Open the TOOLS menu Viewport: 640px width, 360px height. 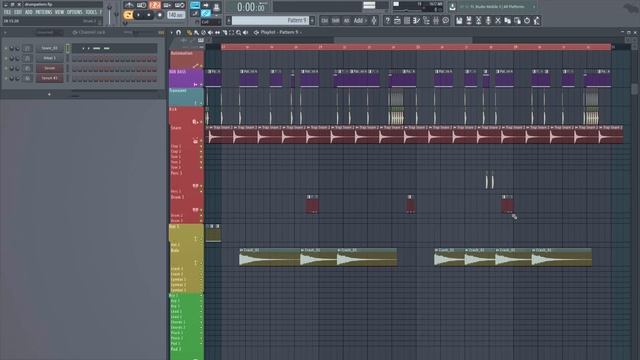point(91,12)
